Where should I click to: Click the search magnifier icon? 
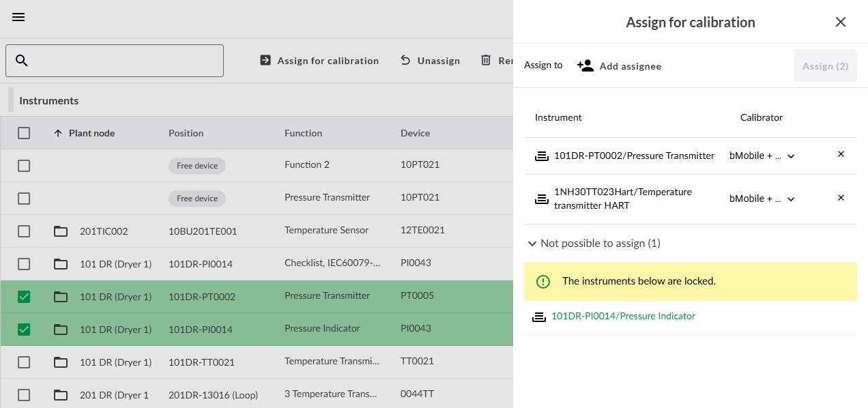[x=22, y=61]
